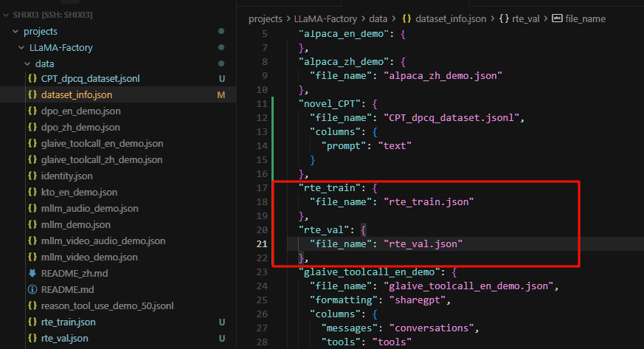
Task: Click the string symbol icon before file_name breadcrumb
Action: pyautogui.click(x=557, y=18)
